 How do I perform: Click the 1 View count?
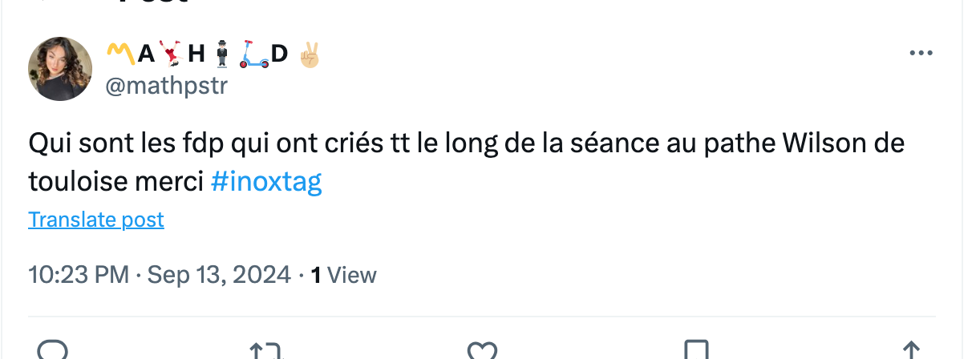[x=343, y=275]
